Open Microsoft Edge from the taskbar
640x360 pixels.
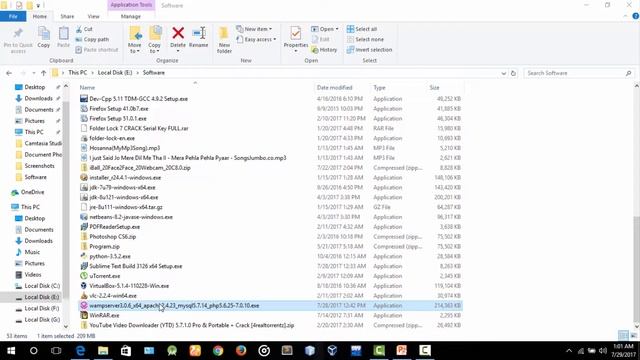[80, 351]
